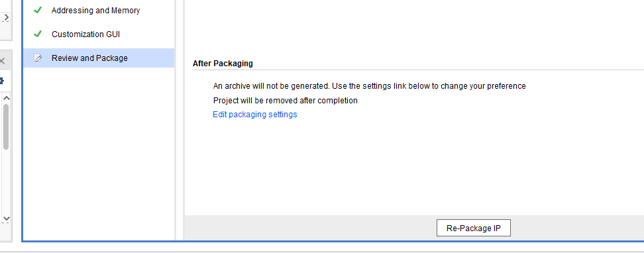Click the After Packaging section heading
Screen dimensions: 644x253
point(223,64)
